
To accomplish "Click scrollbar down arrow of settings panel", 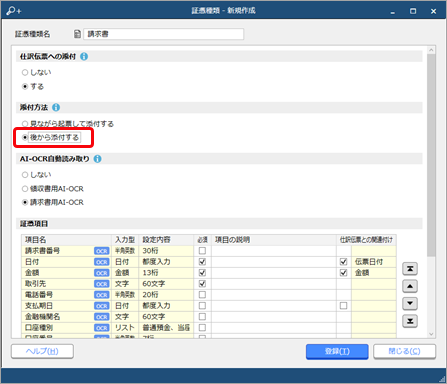I will 431,334.
